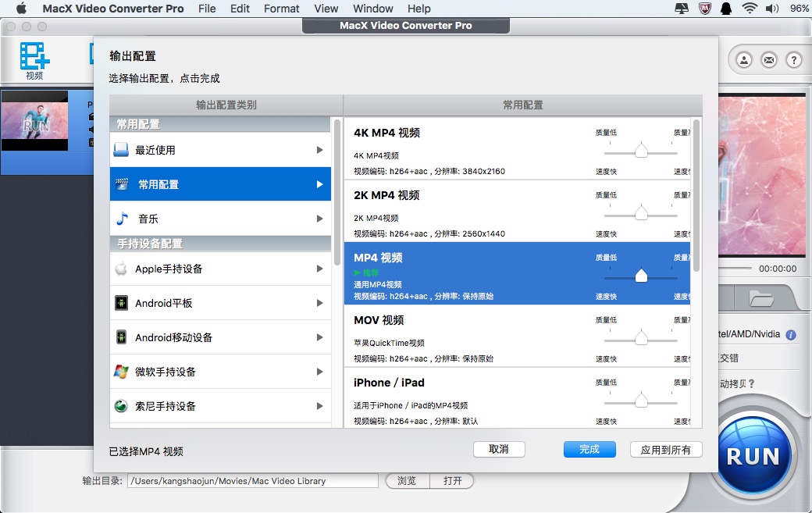812x513 pixels.
Task: Select the 4K MP4 视频 profile
Action: point(517,148)
